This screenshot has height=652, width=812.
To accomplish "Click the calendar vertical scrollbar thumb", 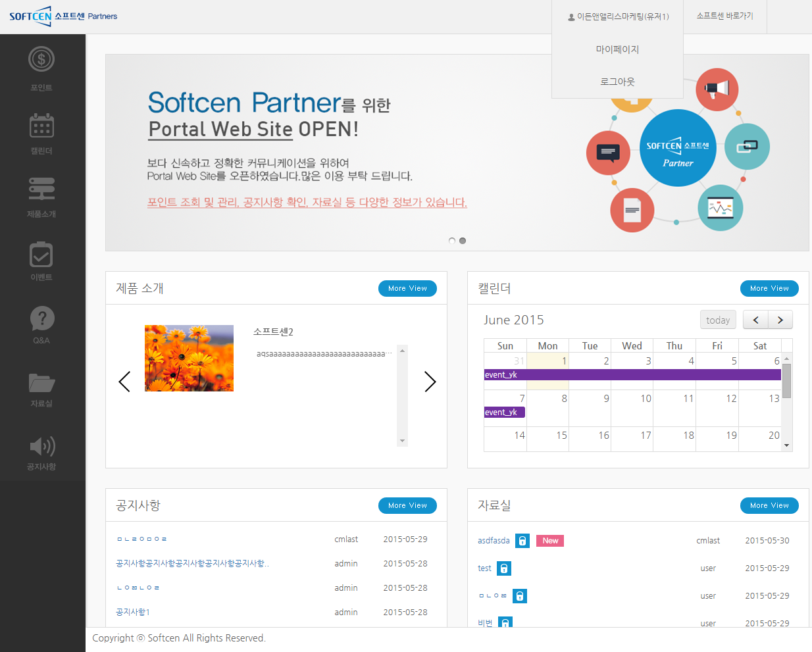I will pos(786,381).
